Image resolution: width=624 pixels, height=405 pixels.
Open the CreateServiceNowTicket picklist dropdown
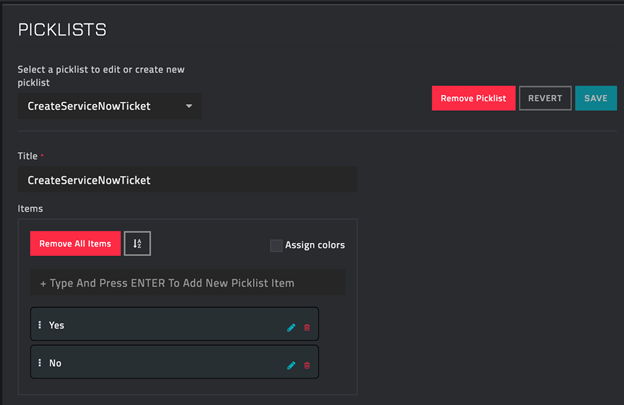pyautogui.click(x=110, y=106)
